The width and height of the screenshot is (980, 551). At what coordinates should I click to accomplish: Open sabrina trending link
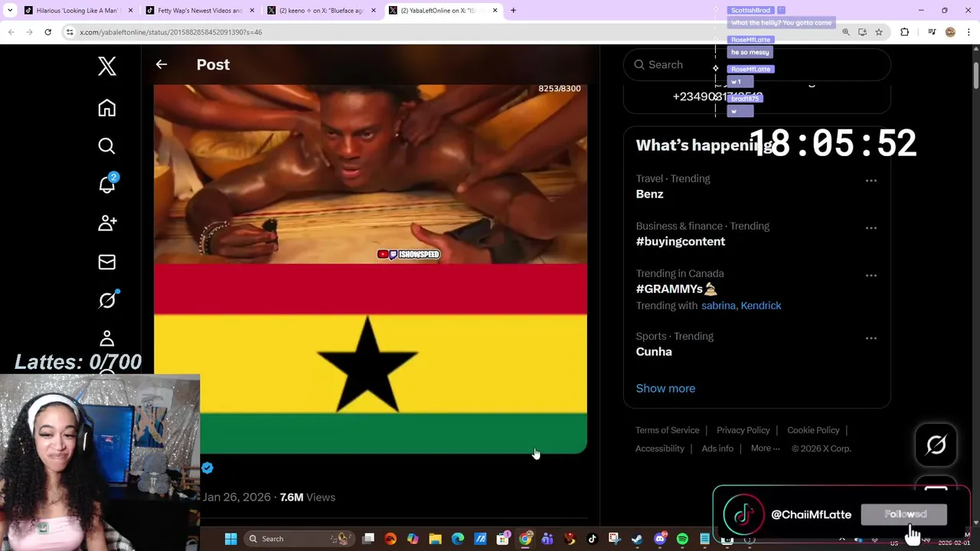pyautogui.click(x=718, y=305)
